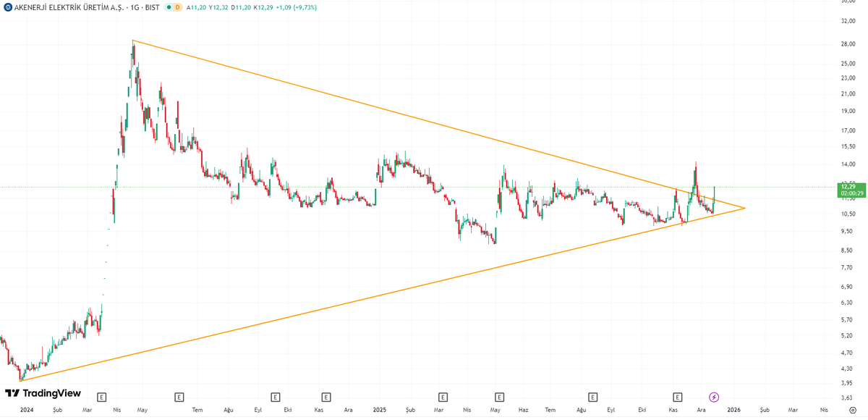Click the 2026 year label on time axis
Screen dimensions: 868x420
(734, 410)
